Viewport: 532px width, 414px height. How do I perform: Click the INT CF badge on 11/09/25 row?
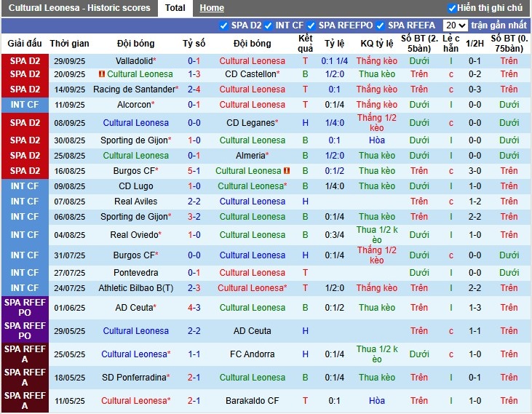pos(25,105)
